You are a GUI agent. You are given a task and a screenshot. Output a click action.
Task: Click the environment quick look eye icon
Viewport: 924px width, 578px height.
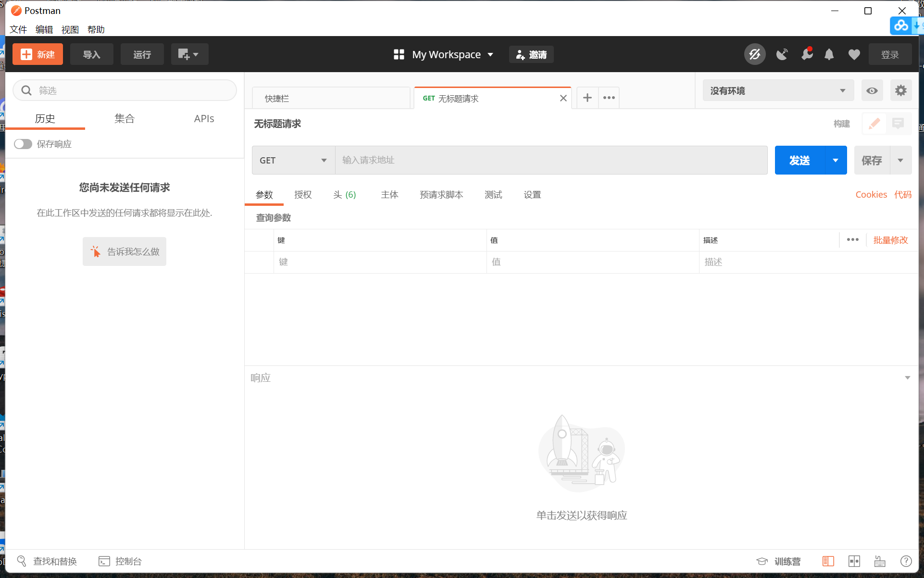coord(872,90)
